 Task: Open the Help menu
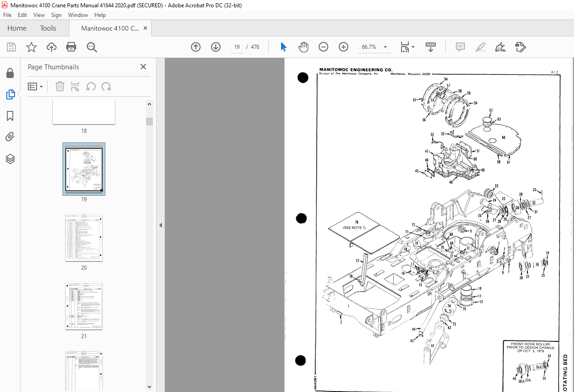click(x=100, y=15)
